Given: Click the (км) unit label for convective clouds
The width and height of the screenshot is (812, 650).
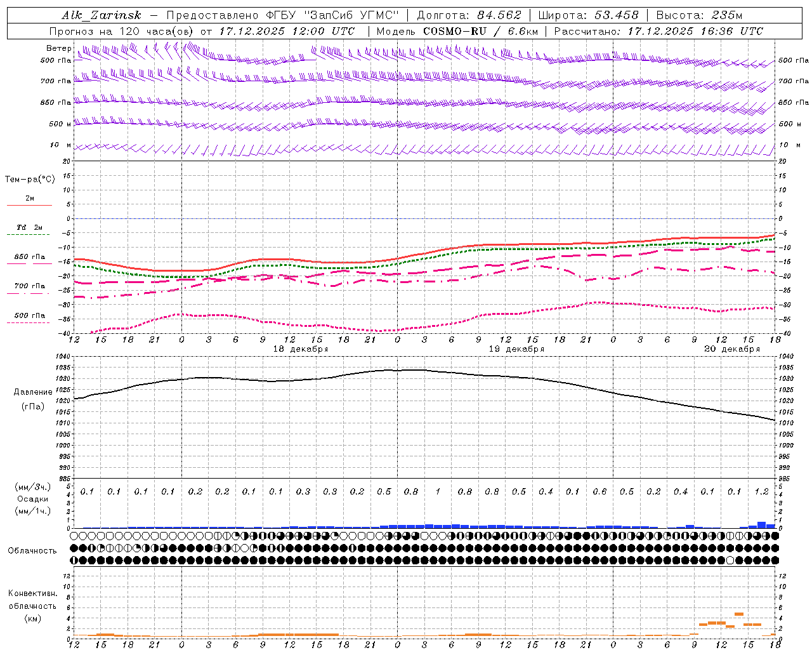Looking at the screenshot, I should [33, 618].
